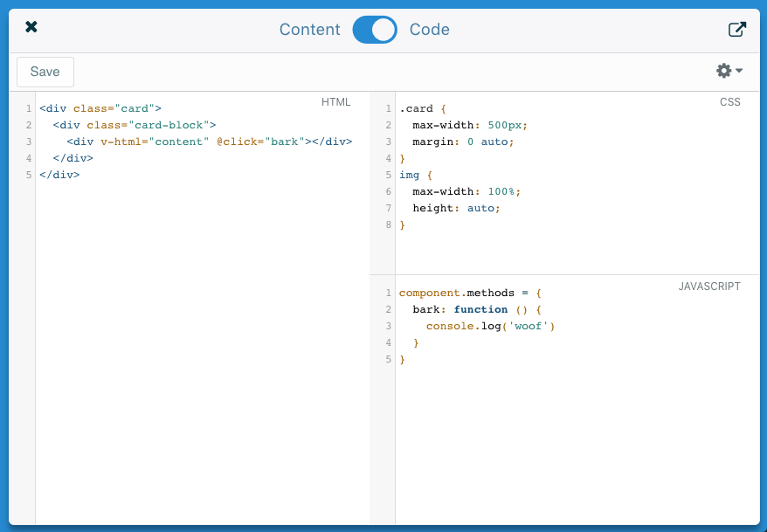The height and width of the screenshot is (532, 767).
Task: Expand the dropdown caret beside gear
Action: [x=739, y=71]
